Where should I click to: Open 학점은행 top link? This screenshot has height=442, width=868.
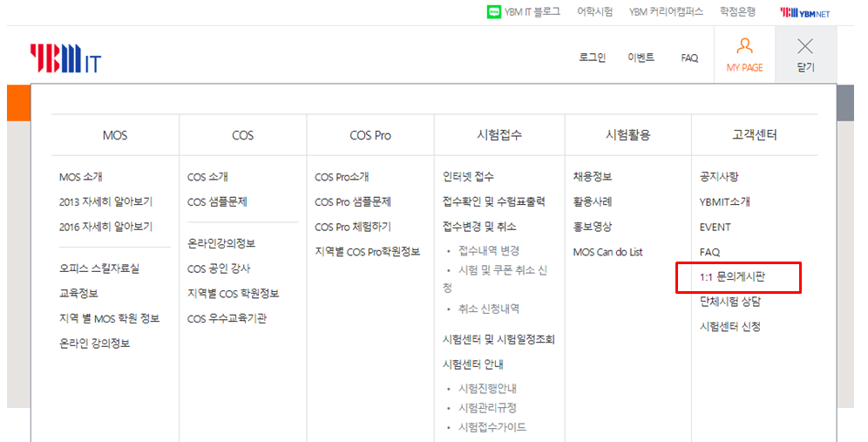point(737,11)
